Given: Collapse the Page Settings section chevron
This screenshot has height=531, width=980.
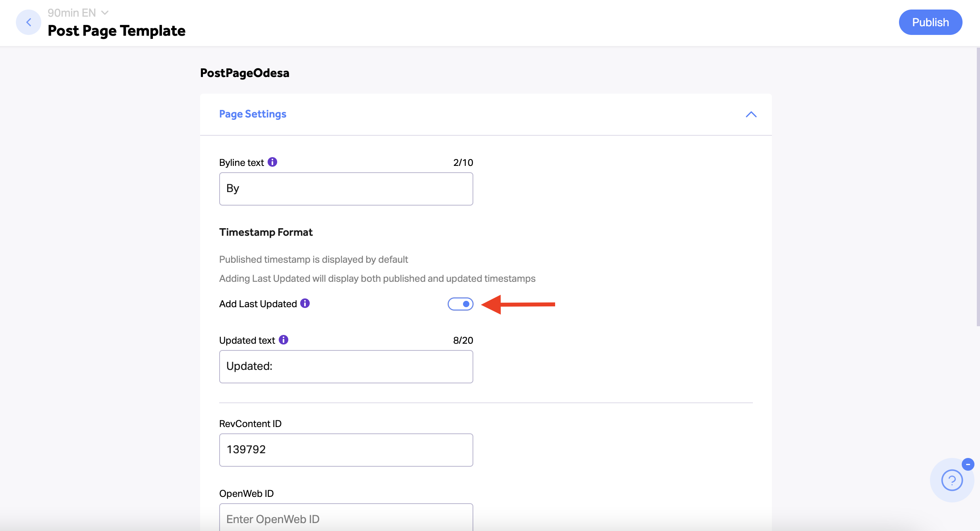Looking at the screenshot, I should [751, 114].
